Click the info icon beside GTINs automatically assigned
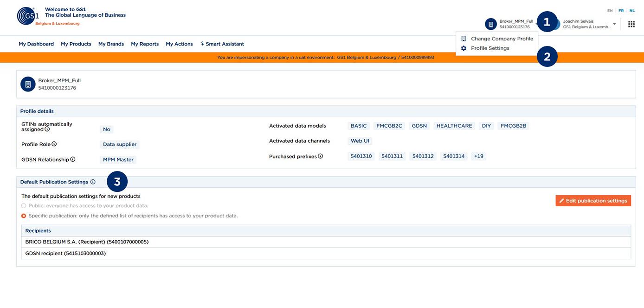Screen dimensions: 644x308 click(x=47, y=129)
